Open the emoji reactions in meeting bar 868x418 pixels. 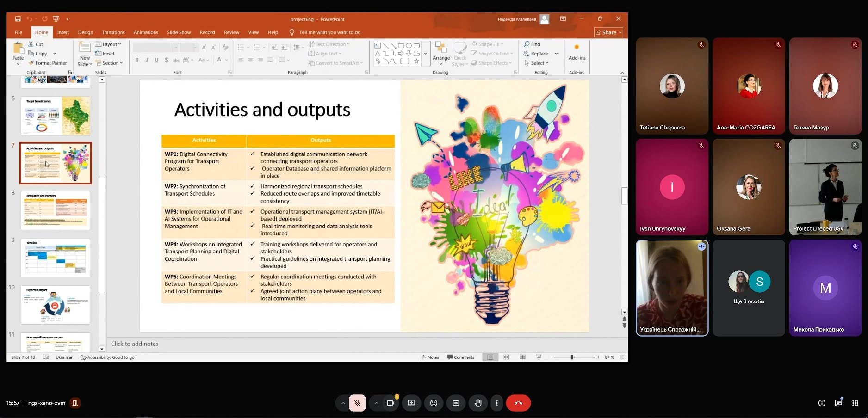(434, 403)
